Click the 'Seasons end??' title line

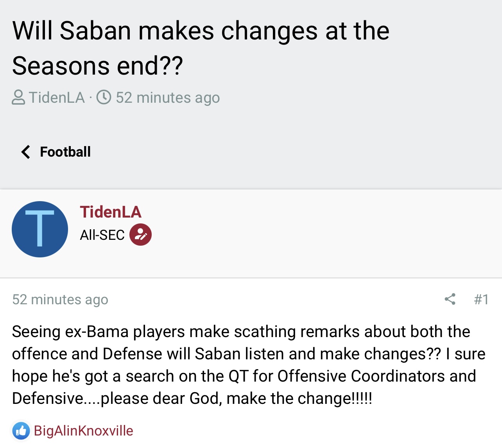click(97, 66)
